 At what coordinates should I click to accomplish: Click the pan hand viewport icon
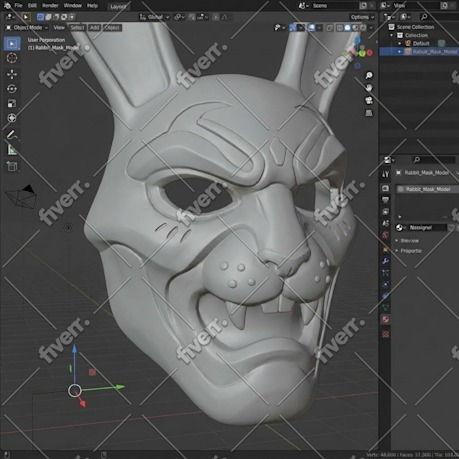coord(369,88)
